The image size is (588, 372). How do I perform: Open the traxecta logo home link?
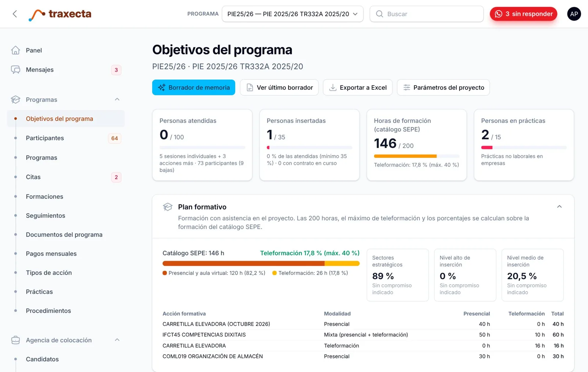60,14
